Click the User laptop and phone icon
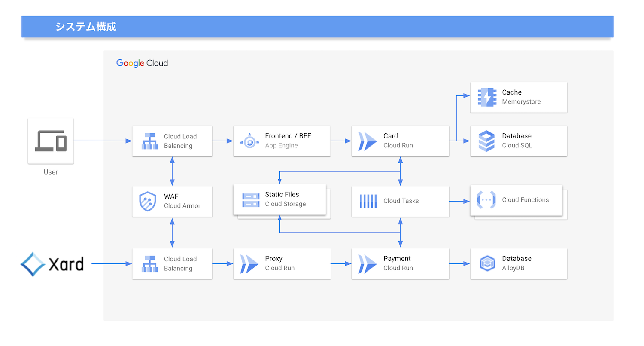This screenshot has height=346, width=644. [51, 141]
